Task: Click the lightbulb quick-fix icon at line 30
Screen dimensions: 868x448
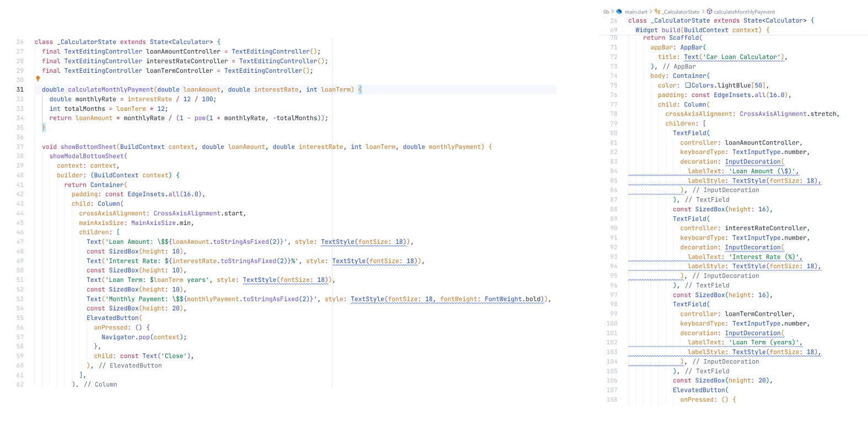Action: [38, 79]
